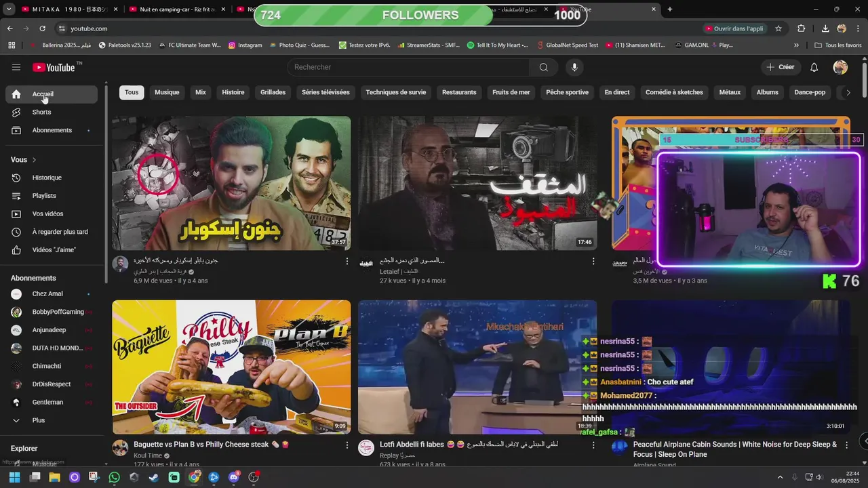Open more options for Baguette vs Plan B video

tap(347, 445)
